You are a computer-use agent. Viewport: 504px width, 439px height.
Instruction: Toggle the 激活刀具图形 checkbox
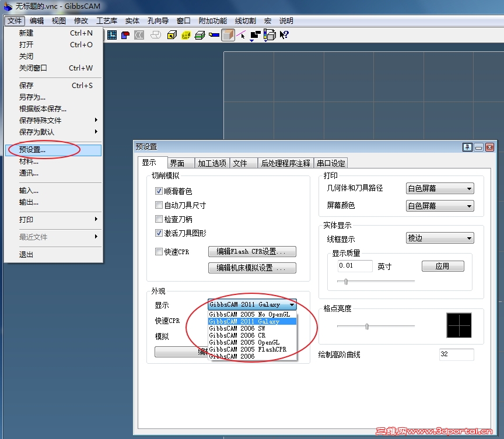[x=159, y=233]
